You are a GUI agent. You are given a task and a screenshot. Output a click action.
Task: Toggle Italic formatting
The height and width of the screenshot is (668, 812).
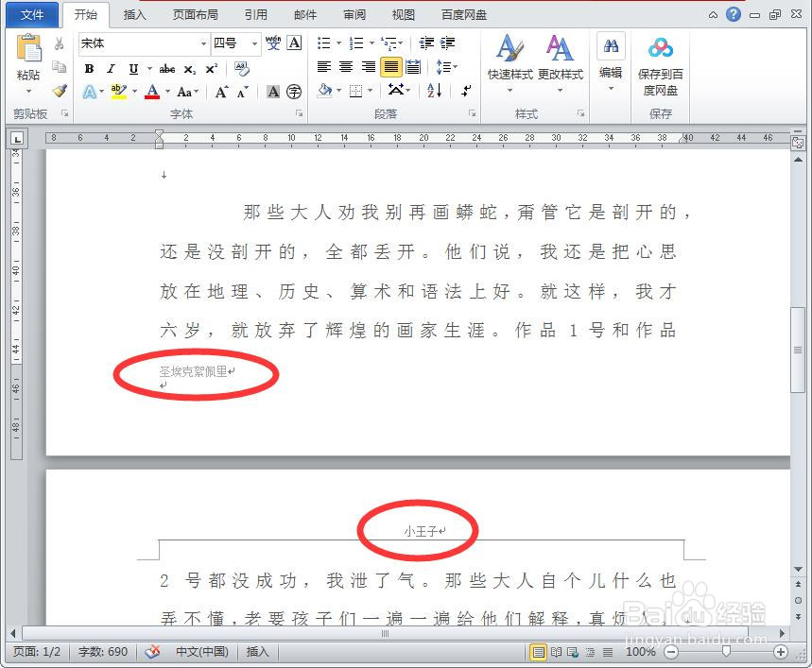pyautogui.click(x=111, y=68)
